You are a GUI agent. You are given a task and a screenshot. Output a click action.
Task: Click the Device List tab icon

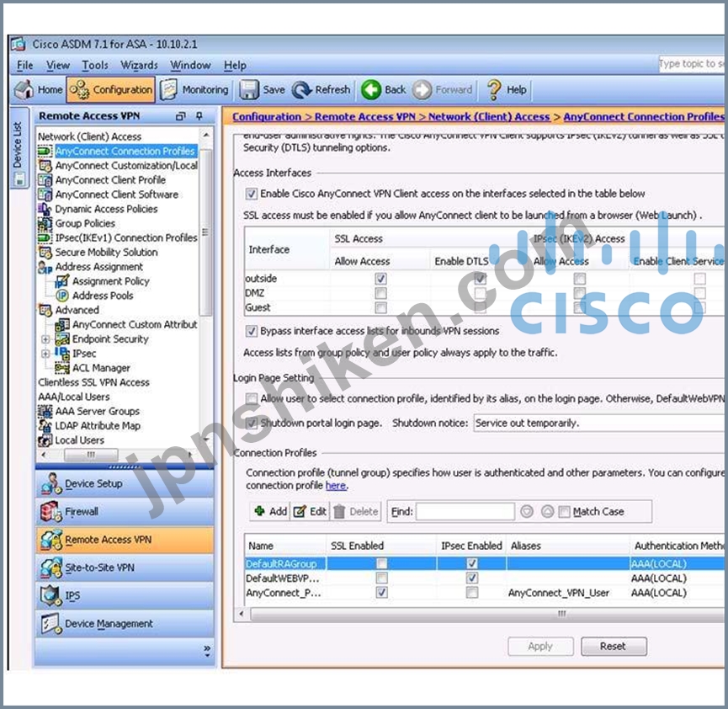click(x=19, y=179)
